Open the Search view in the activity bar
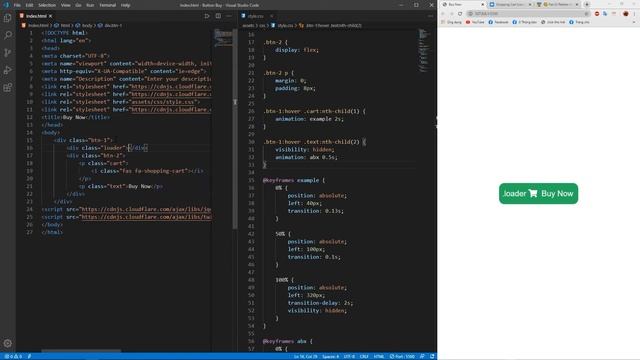The height and width of the screenshot is (360, 640). tap(8, 35)
